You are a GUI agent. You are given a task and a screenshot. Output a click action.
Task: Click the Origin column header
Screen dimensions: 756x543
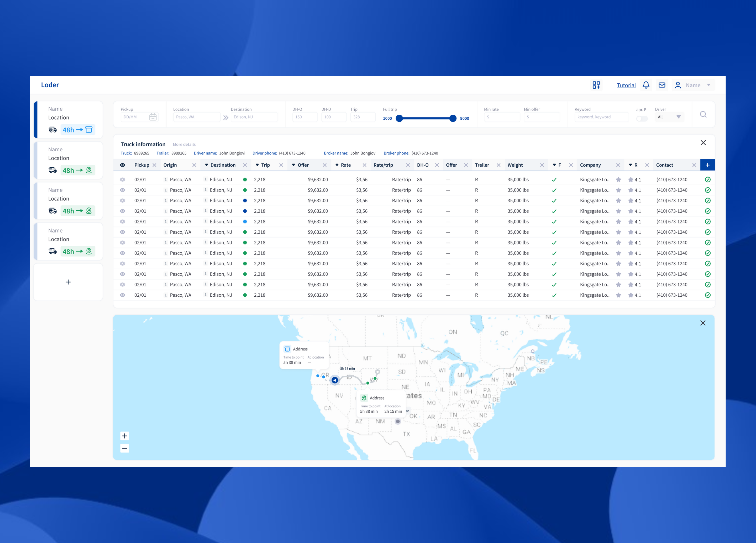click(x=170, y=165)
